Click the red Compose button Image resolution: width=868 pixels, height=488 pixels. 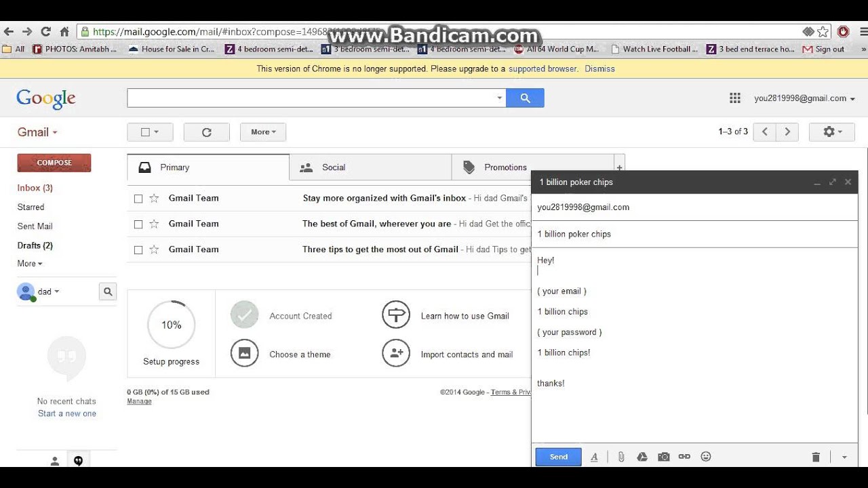tap(54, 163)
